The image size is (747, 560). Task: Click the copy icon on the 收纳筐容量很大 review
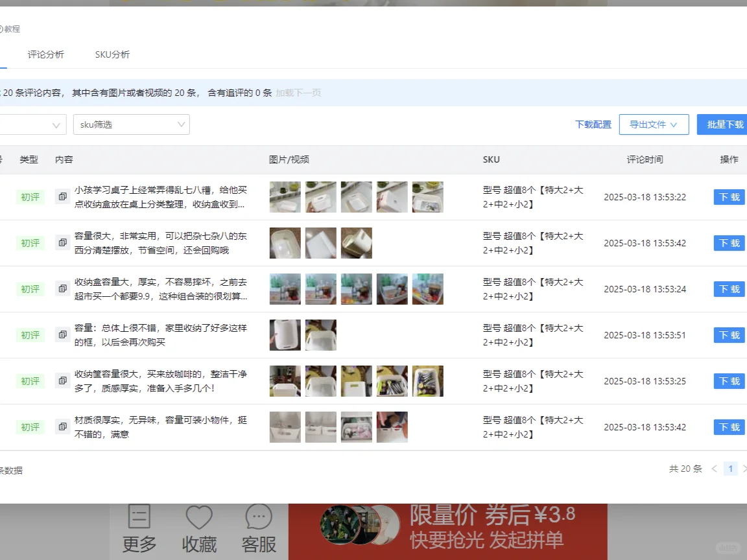[62, 381]
